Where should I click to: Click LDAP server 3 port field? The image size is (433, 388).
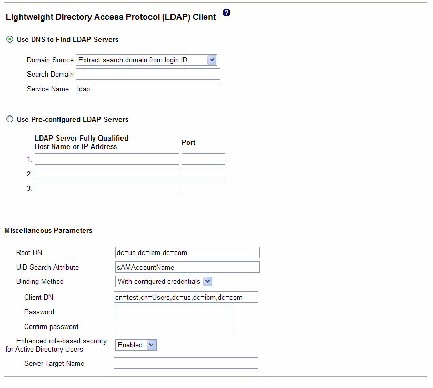(203, 188)
